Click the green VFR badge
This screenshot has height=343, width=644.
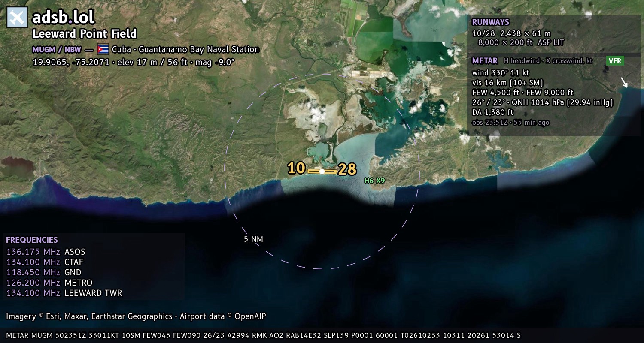tap(615, 61)
